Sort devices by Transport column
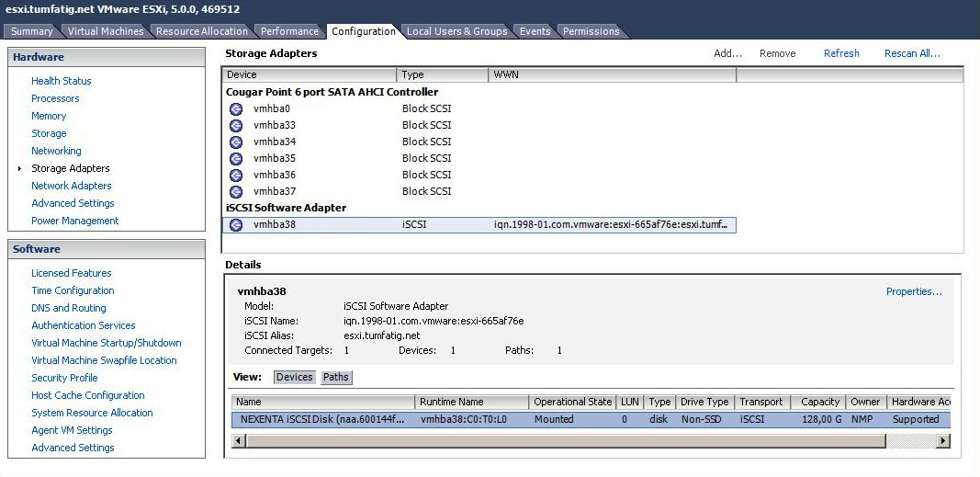This screenshot has width=980, height=477. 762,402
